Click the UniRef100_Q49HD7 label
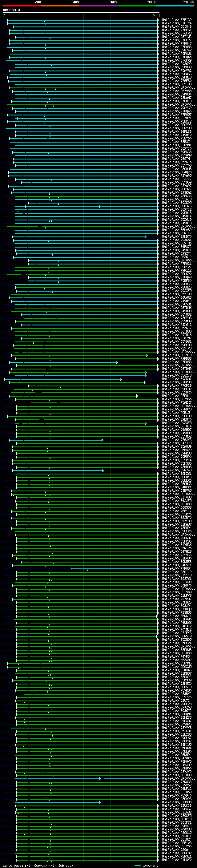The image size is (197, 868). click(177, 430)
